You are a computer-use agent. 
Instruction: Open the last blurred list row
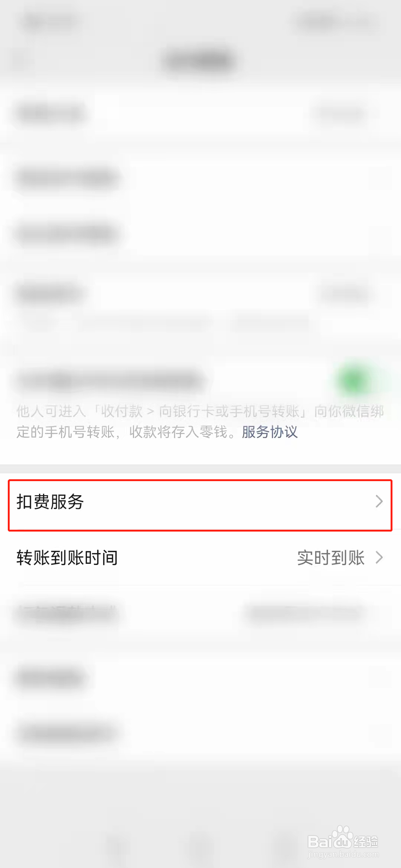[200, 733]
